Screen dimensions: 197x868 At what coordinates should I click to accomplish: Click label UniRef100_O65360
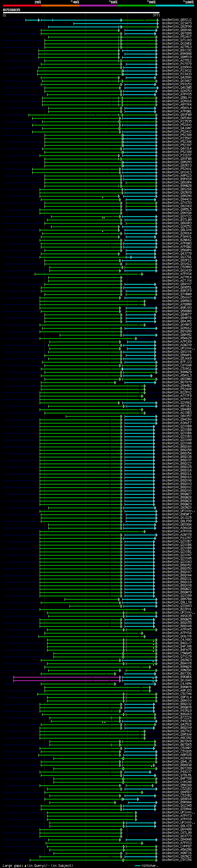point(177,118)
